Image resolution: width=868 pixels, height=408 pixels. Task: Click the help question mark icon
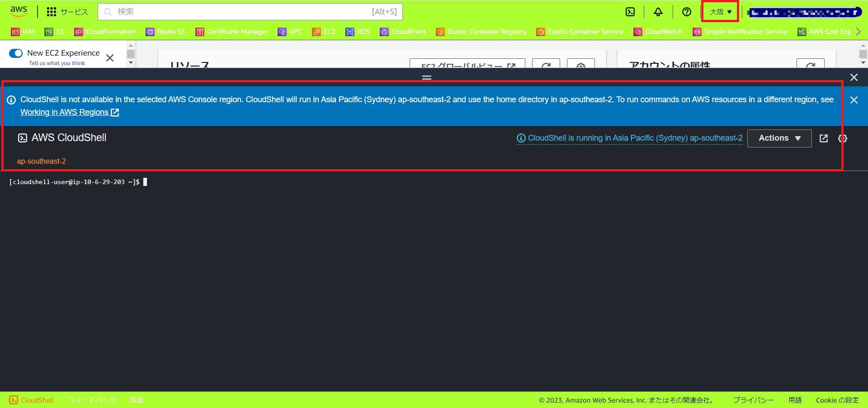click(x=686, y=12)
